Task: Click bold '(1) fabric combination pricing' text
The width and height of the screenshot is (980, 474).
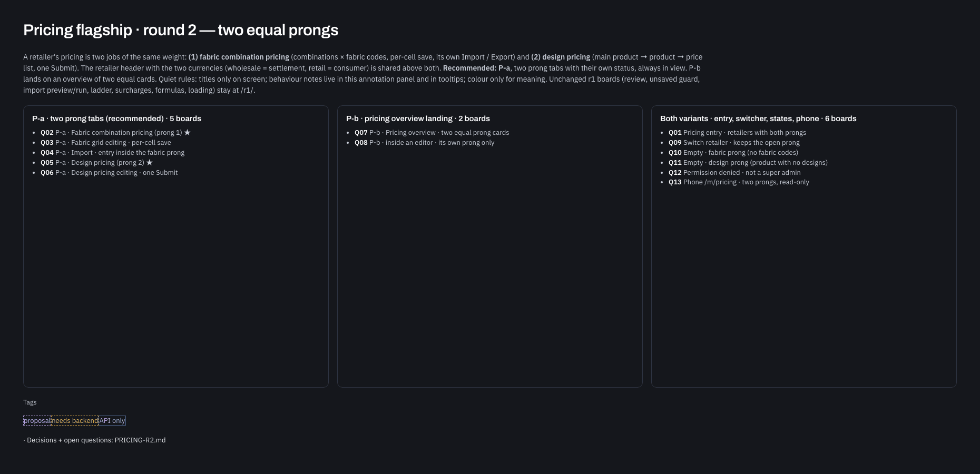Action: coord(239,57)
